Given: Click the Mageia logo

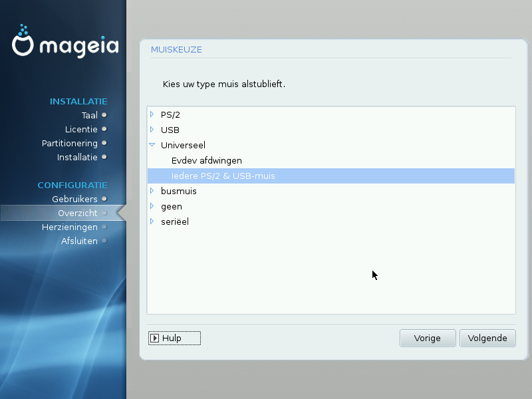Looking at the screenshot, I should coord(65,41).
